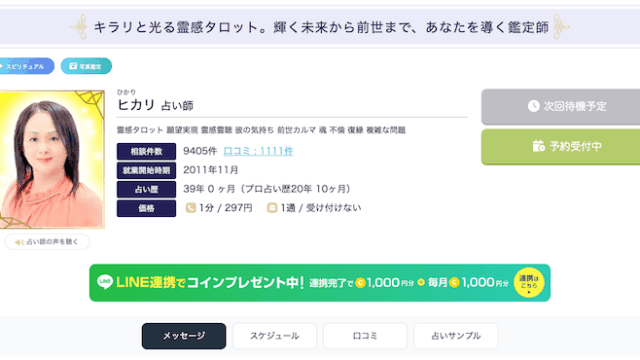640x360 pixels.
Task: Switch to the スケジュール tab
Action: tap(275, 336)
